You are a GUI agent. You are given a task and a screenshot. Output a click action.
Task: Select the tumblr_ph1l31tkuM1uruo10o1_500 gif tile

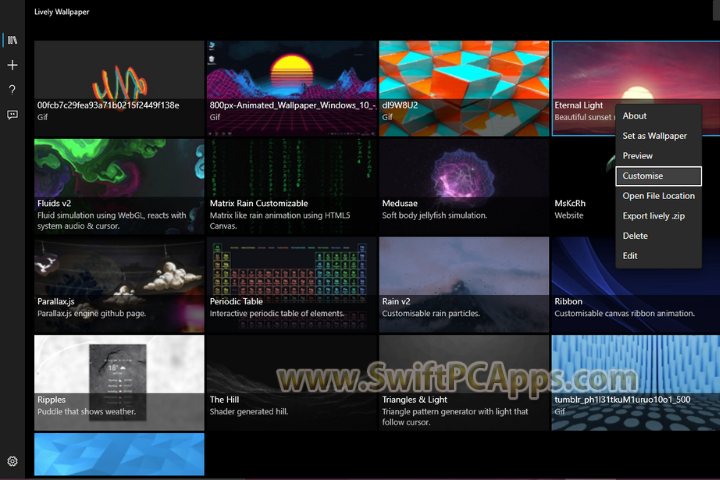(x=636, y=383)
